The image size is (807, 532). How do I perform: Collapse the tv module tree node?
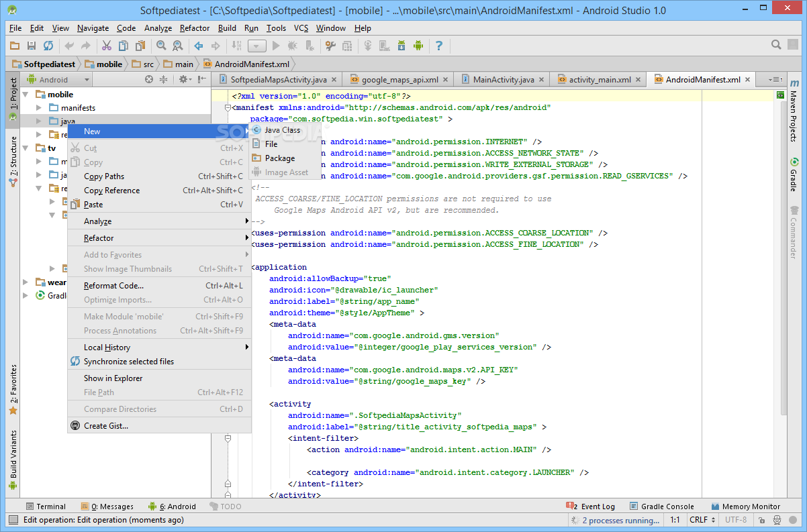pyautogui.click(x=26, y=148)
